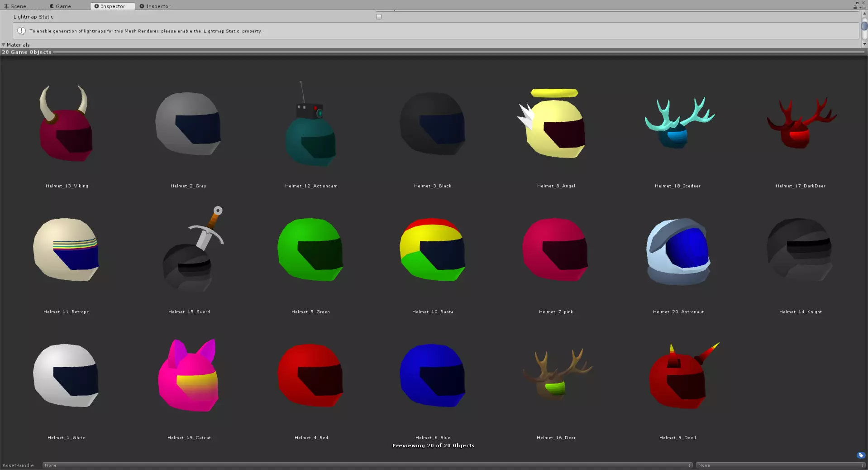
Task: Choose the Helmet_20_Astronaut preview
Action: [678, 251]
